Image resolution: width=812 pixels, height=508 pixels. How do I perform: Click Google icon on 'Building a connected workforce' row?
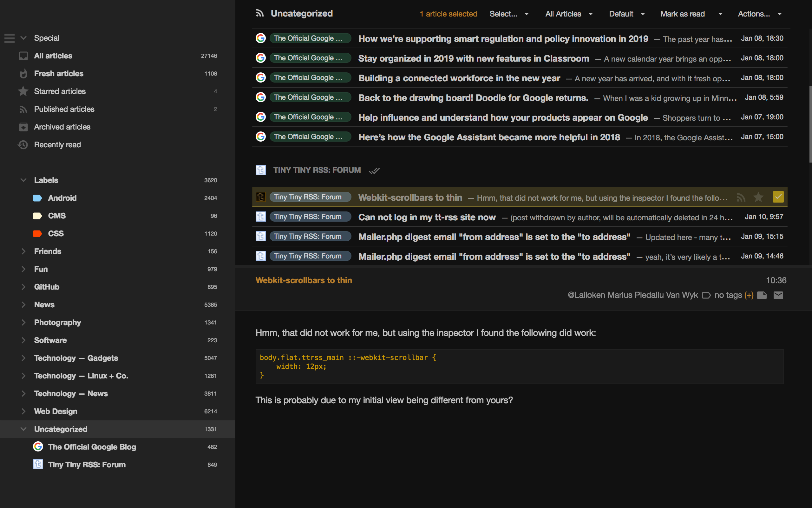[x=261, y=77]
